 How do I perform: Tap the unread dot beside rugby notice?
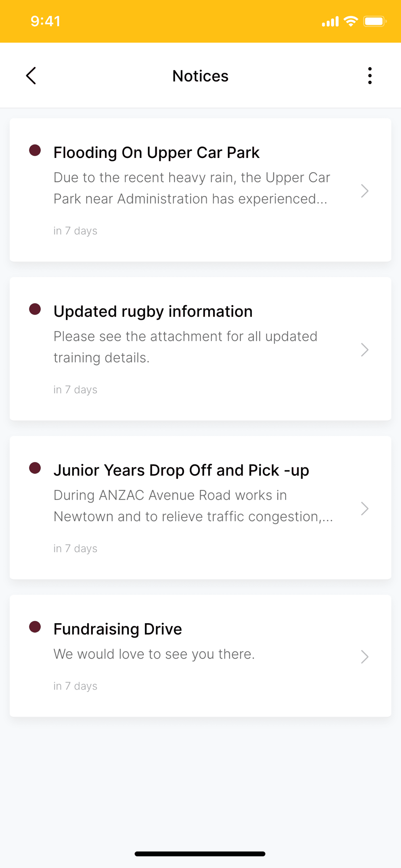(35, 309)
